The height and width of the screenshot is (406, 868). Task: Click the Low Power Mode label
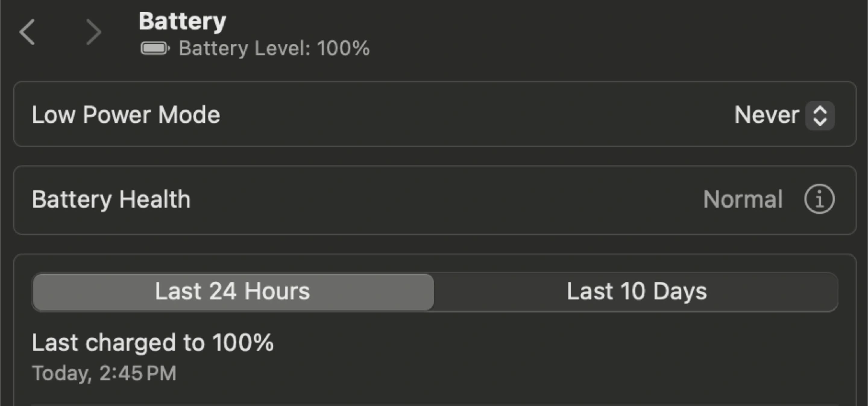[x=126, y=115]
